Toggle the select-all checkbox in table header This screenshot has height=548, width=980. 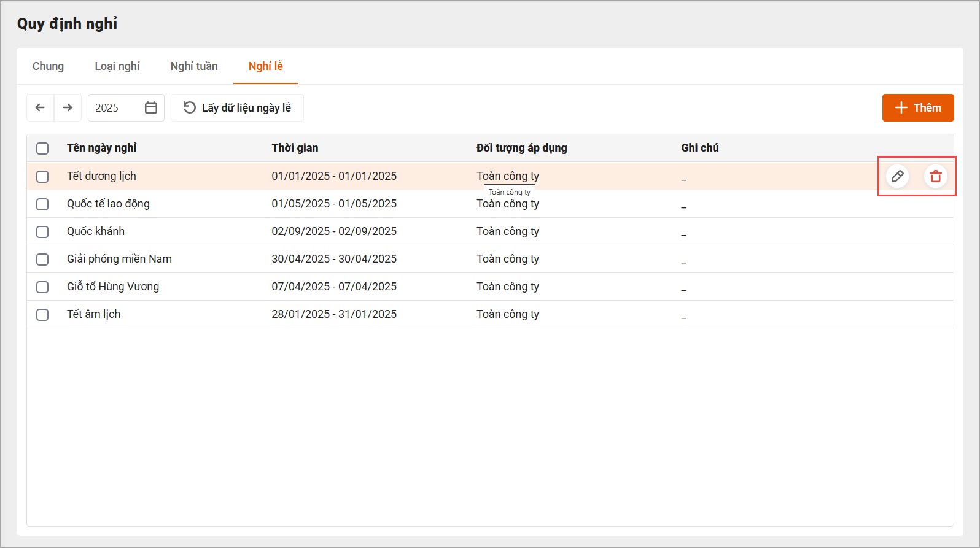point(42,149)
